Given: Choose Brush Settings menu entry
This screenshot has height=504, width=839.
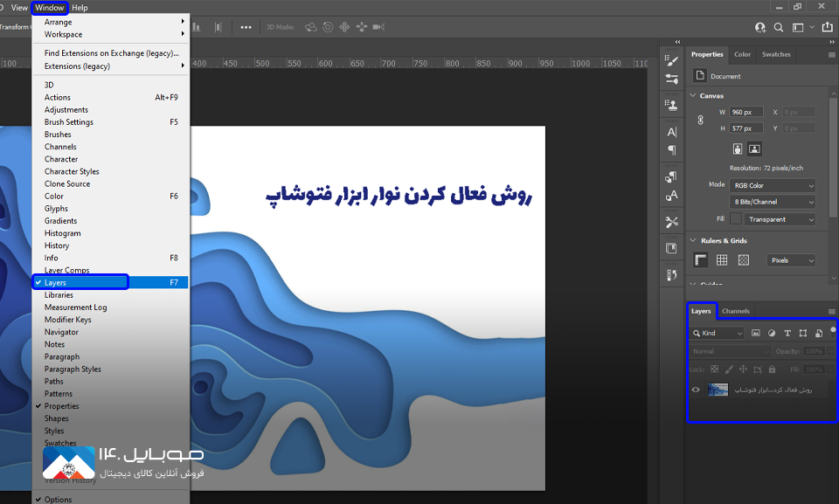Looking at the screenshot, I should [110, 122].
